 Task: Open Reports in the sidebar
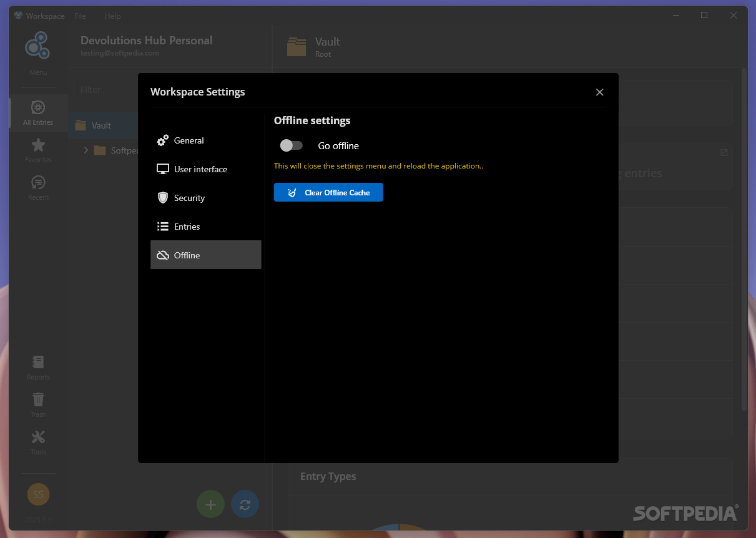tap(38, 368)
